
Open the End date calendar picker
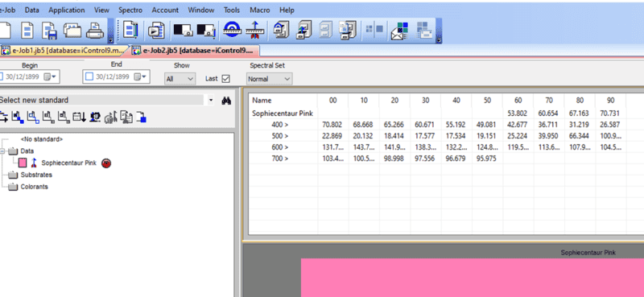[x=141, y=76]
